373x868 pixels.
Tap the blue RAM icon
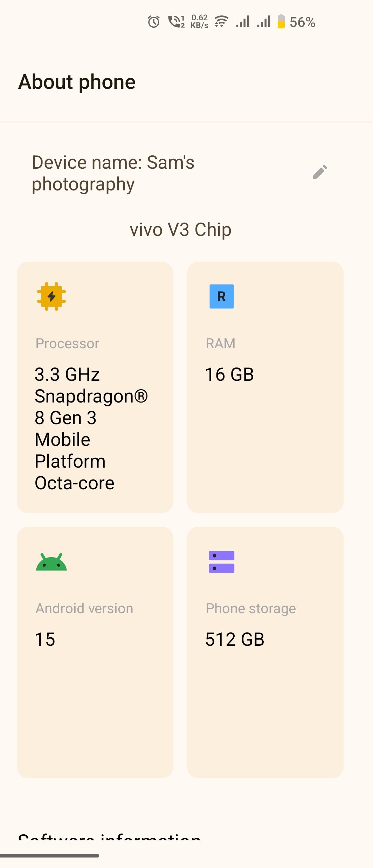(221, 296)
